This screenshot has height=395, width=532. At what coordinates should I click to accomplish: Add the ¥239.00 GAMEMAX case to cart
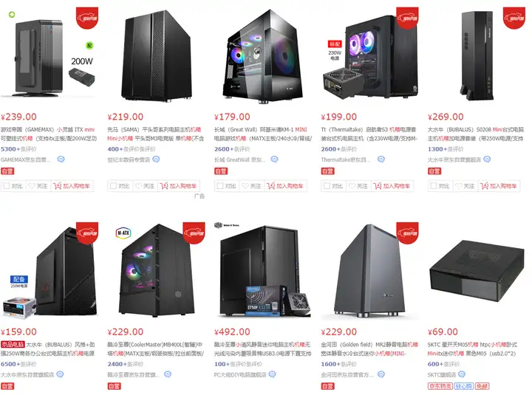point(72,186)
